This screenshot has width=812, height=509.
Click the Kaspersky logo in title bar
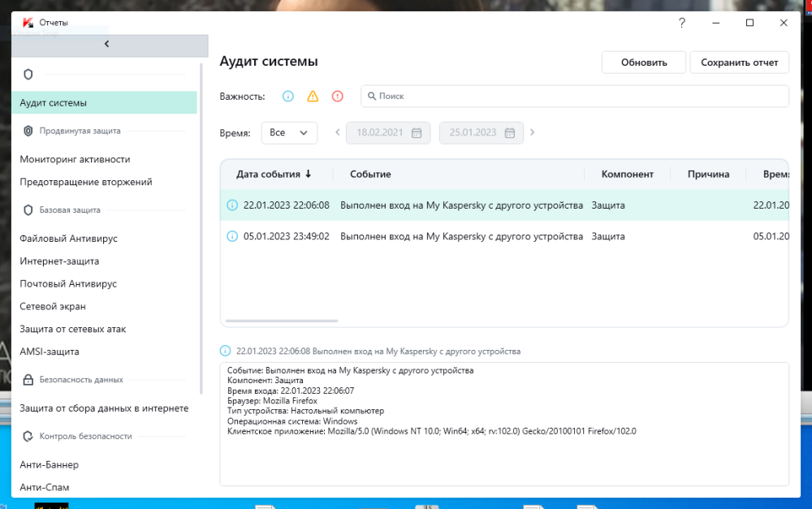coord(28,23)
